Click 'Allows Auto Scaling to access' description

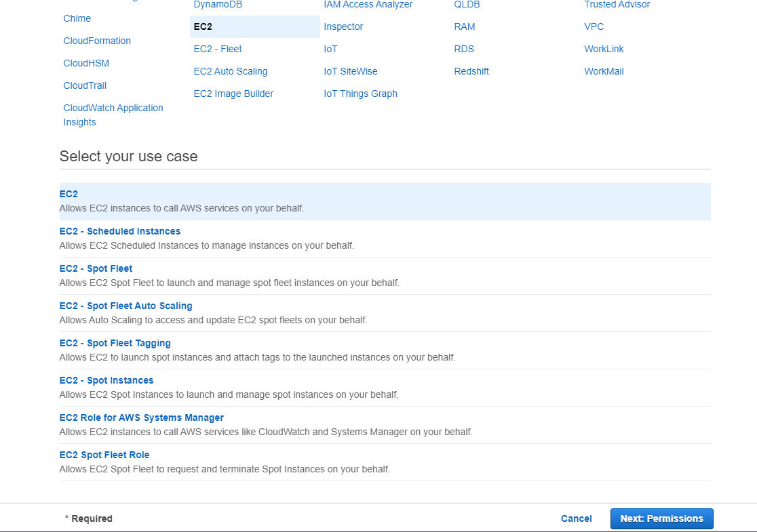pos(213,321)
